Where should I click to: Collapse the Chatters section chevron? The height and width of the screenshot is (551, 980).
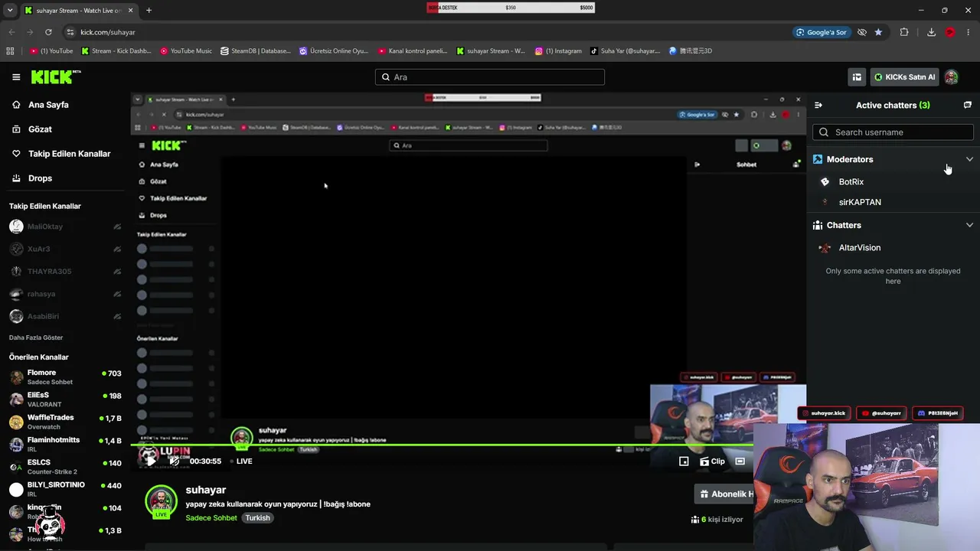tap(969, 225)
